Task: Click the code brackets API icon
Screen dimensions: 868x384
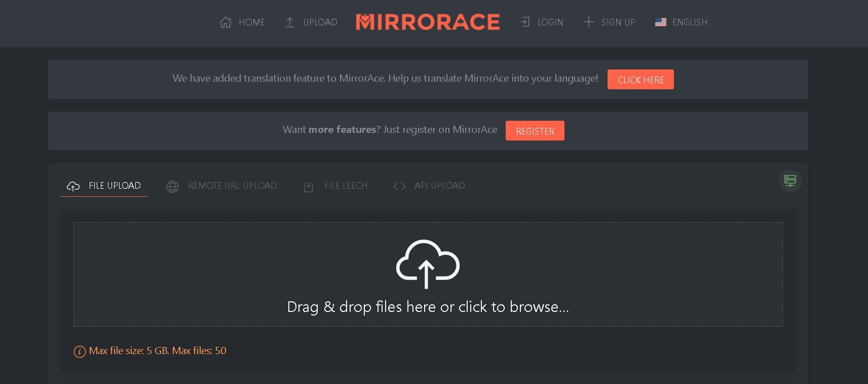Action: pos(399,186)
